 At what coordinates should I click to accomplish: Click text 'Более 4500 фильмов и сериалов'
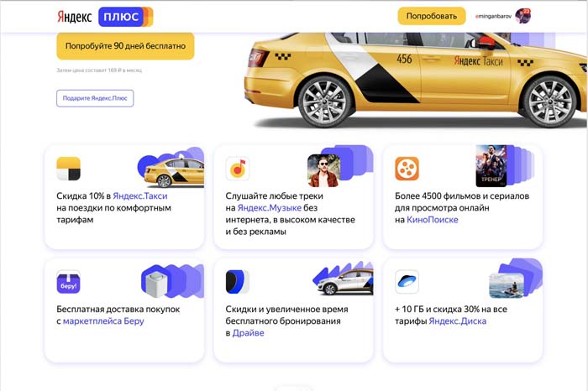(x=462, y=195)
